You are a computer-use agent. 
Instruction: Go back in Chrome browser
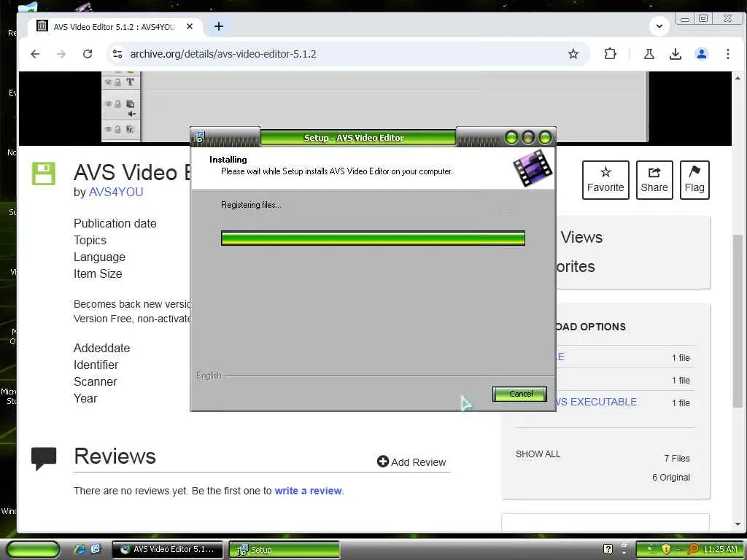point(35,54)
